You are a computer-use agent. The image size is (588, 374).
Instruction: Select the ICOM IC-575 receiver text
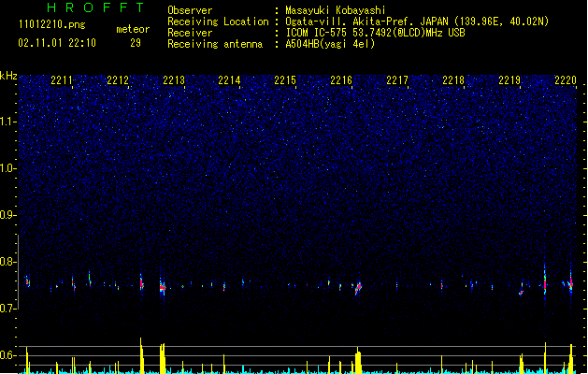[x=375, y=33]
